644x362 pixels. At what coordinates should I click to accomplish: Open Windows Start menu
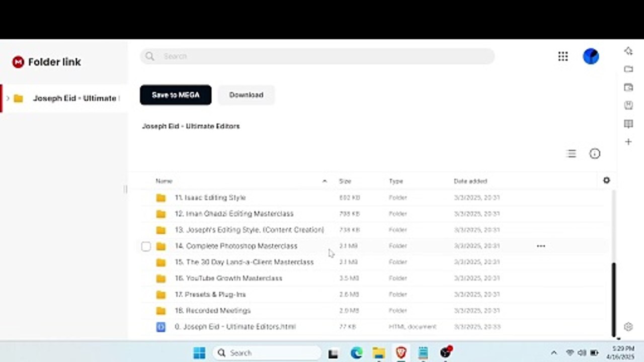pos(199,353)
